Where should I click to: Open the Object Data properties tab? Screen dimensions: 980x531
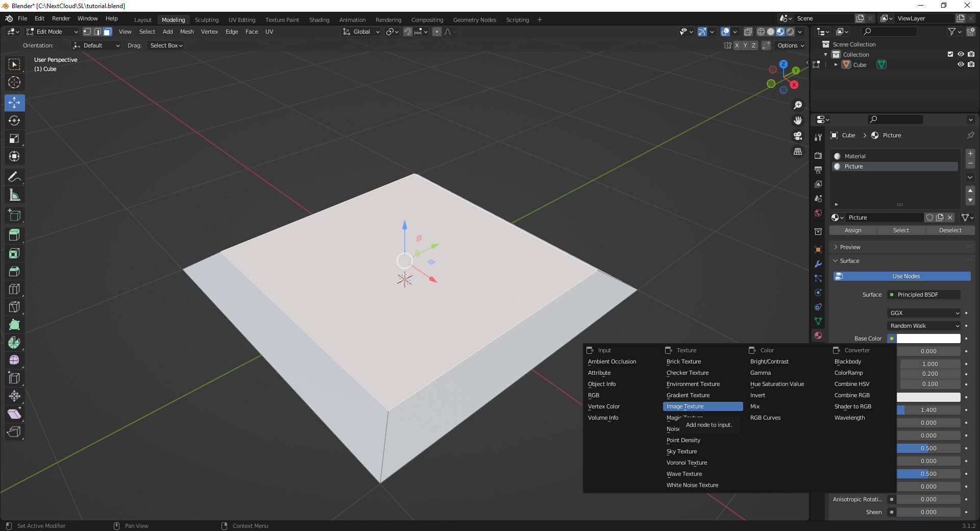coord(818,321)
